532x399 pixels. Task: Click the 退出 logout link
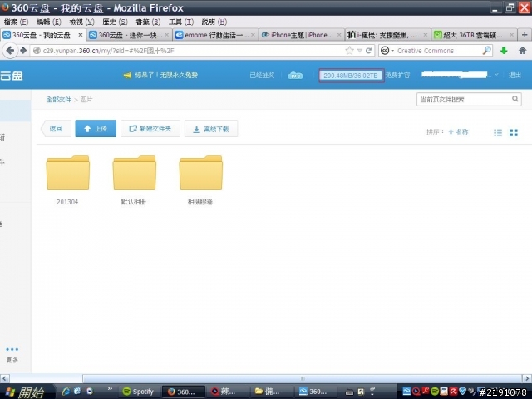[515, 75]
